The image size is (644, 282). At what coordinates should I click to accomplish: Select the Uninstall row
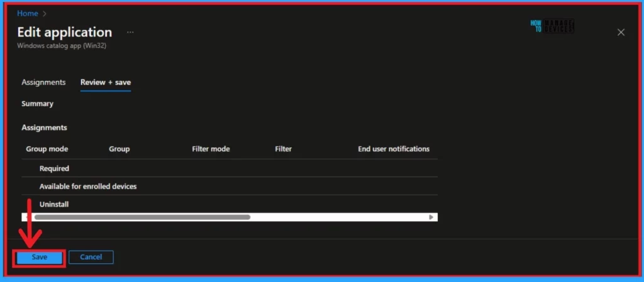(230, 204)
